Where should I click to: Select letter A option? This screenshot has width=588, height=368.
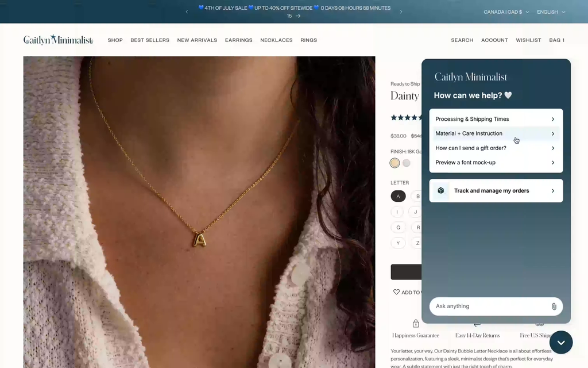(x=399, y=196)
